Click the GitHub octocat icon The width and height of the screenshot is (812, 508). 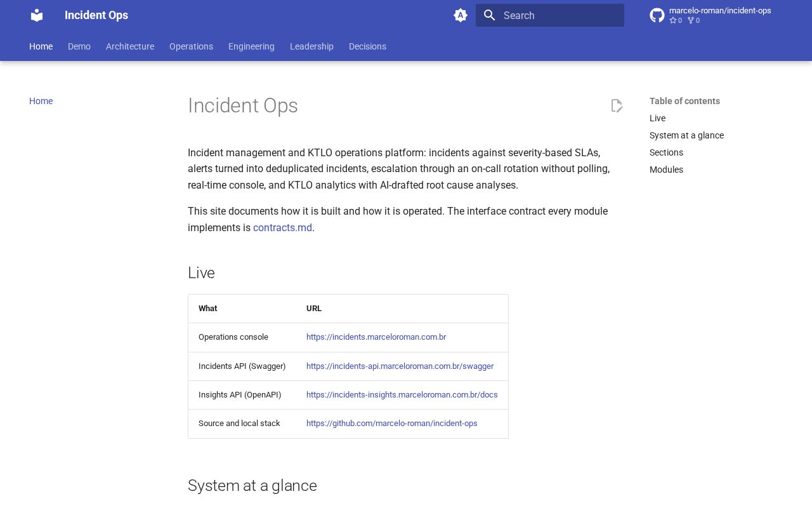pos(657,15)
